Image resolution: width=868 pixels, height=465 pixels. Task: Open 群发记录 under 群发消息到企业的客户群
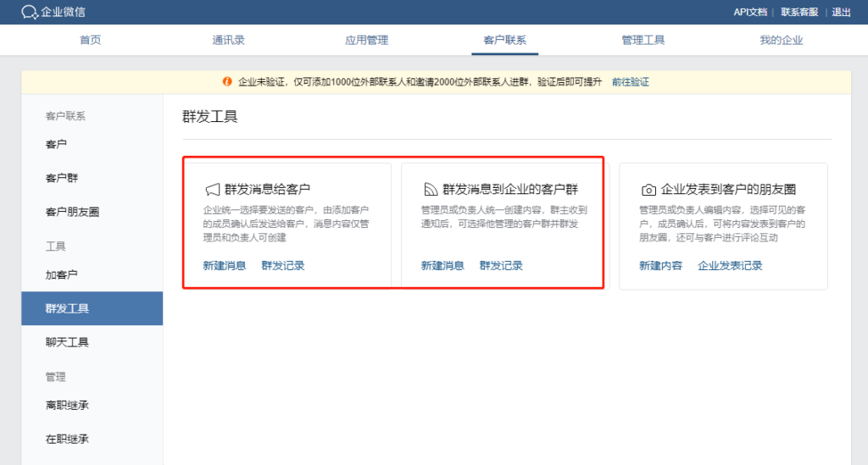coord(501,266)
